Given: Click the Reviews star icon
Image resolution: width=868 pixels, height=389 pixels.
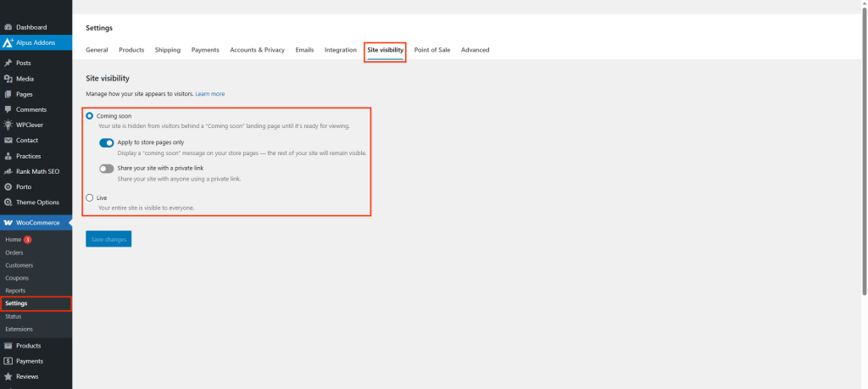Looking at the screenshot, I should pyautogui.click(x=8, y=376).
